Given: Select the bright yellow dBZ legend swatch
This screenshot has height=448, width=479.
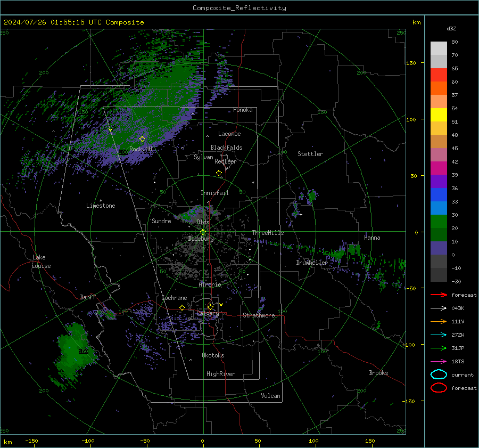Looking at the screenshot, I should coord(439,115).
